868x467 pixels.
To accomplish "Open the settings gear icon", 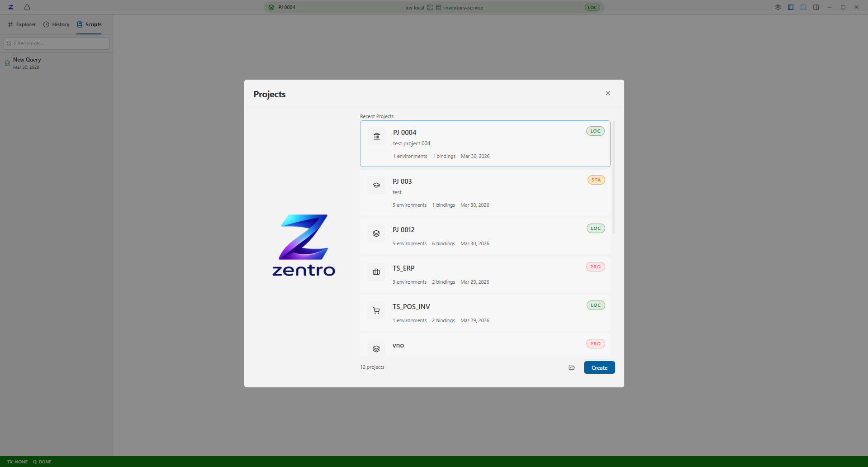I will (778, 7).
